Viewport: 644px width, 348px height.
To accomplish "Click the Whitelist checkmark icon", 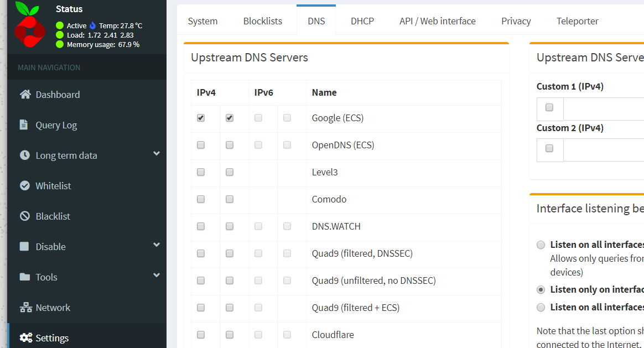I will [x=25, y=186].
